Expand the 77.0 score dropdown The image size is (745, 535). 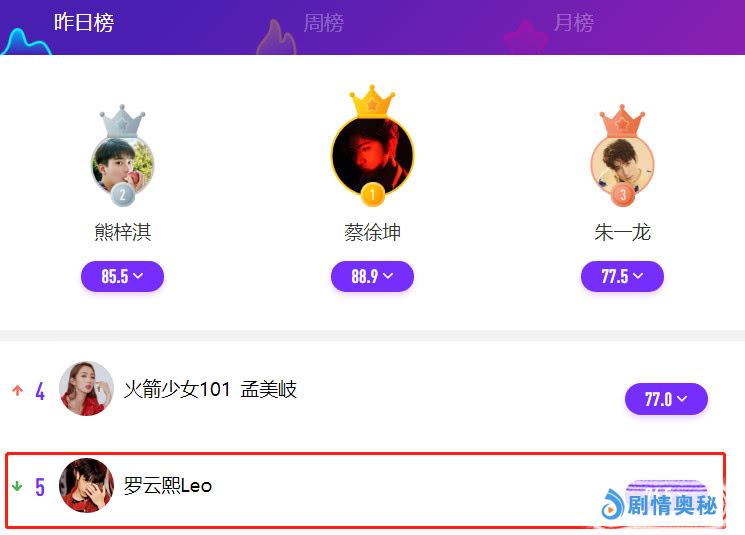click(666, 399)
